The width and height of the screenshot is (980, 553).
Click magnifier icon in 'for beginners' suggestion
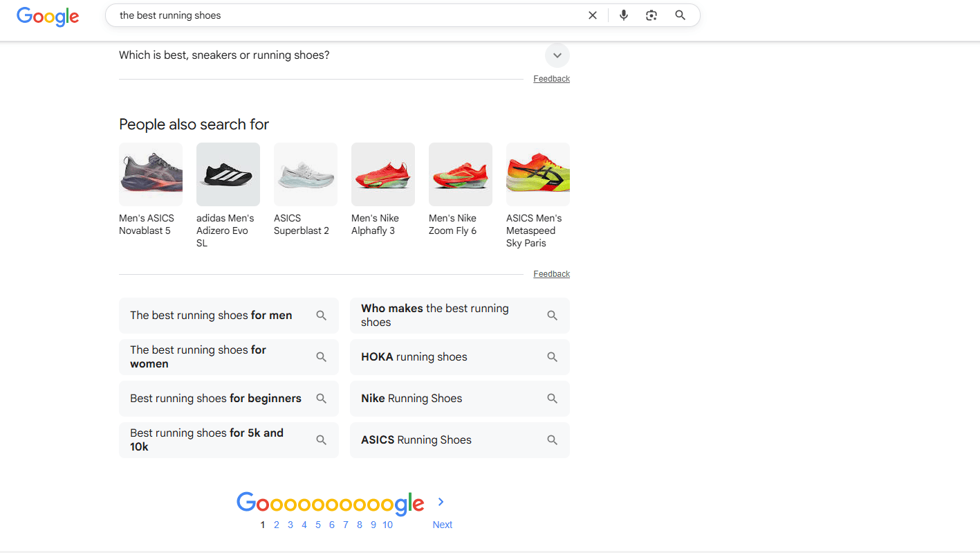[321, 399]
